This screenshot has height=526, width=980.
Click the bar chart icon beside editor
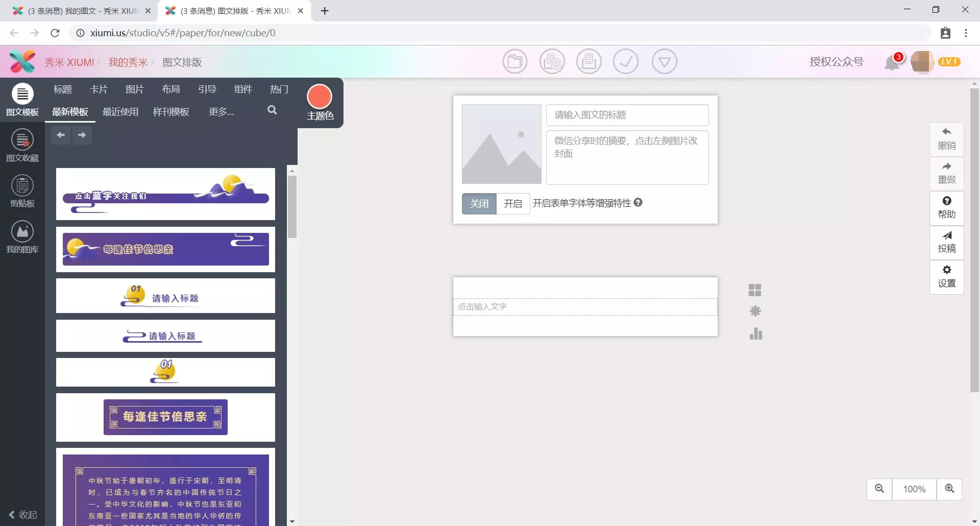(x=755, y=334)
